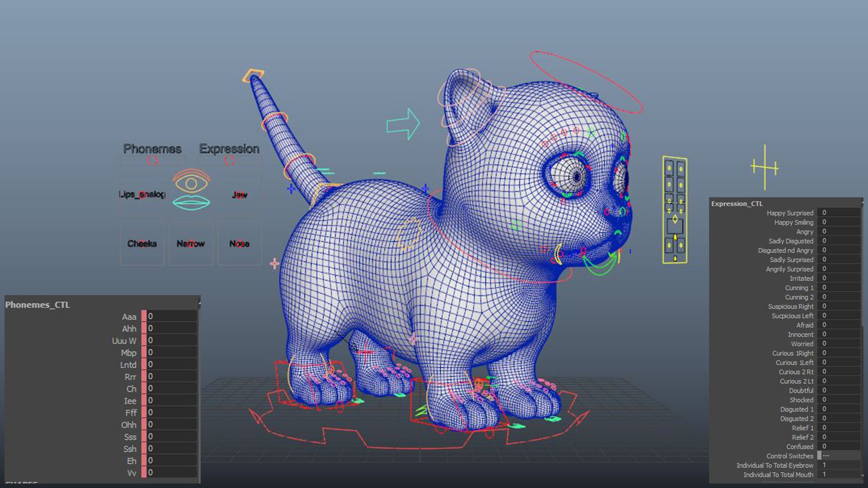Viewport: 868px width, 488px height.
Task: Select the yellow cross-shaped control curve
Action: coord(764,167)
